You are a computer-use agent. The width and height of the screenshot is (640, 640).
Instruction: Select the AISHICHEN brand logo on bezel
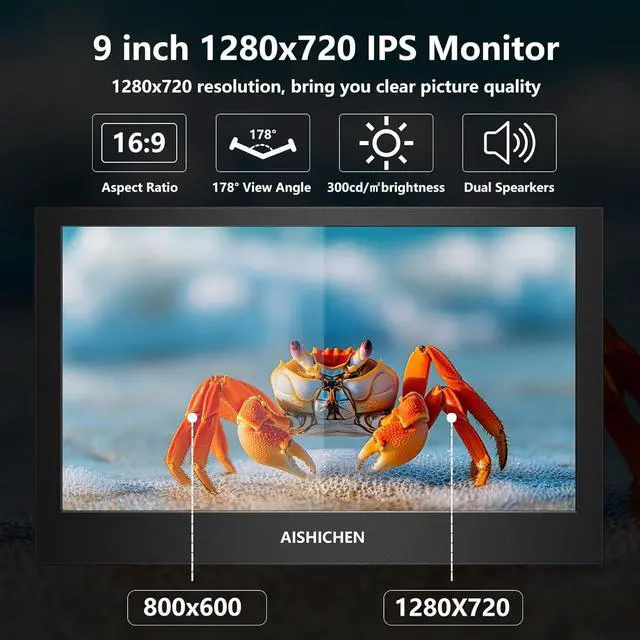click(x=322, y=537)
